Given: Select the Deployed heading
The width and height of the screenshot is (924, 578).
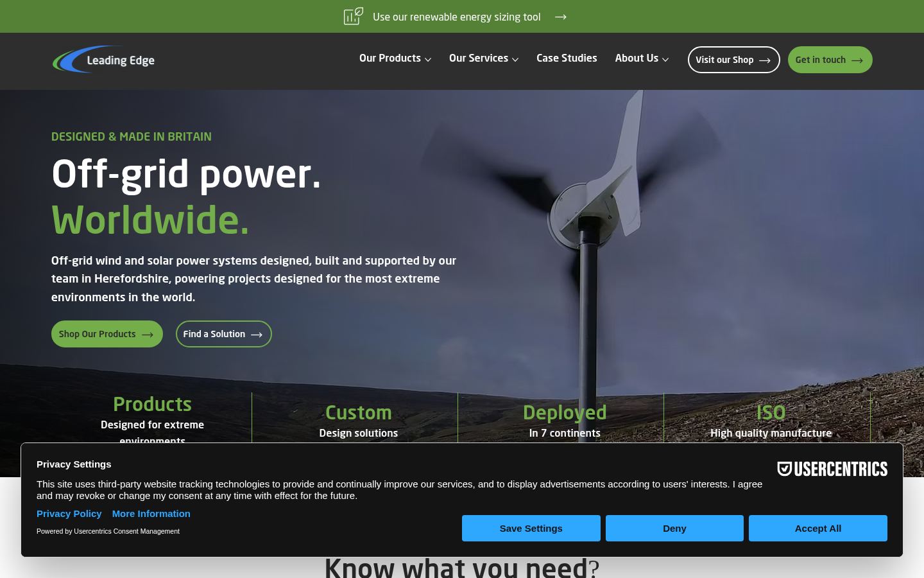Looking at the screenshot, I should pos(565,412).
